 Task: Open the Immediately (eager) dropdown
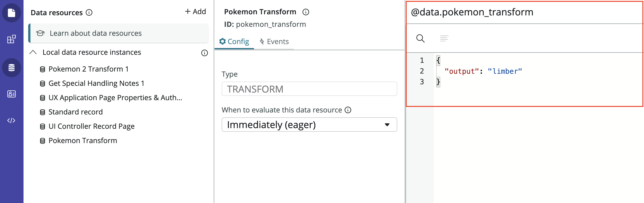(309, 125)
